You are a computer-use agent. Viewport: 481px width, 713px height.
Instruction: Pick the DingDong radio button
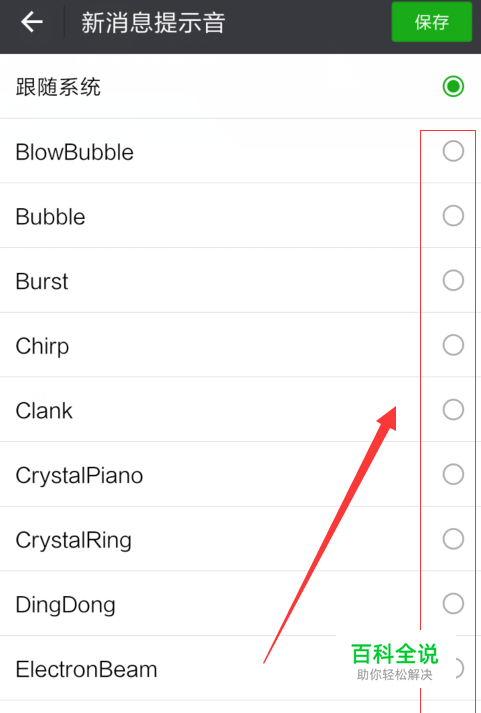click(453, 604)
